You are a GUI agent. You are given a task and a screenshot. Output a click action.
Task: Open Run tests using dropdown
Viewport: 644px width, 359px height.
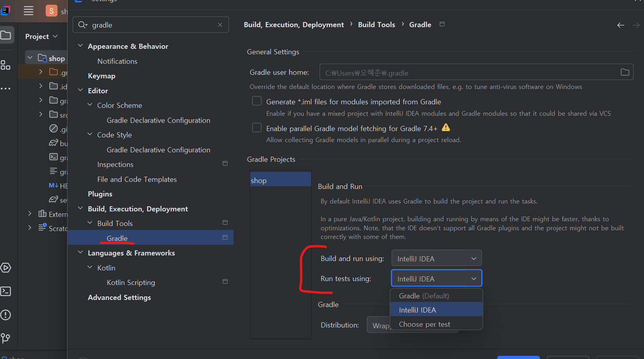(x=436, y=278)
